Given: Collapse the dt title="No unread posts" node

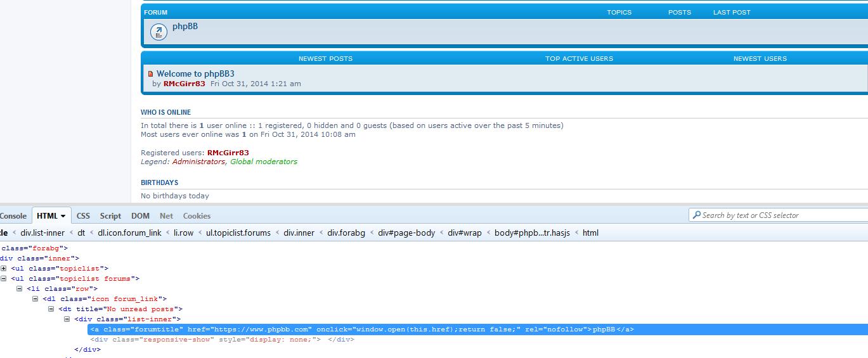Looking at the screenshot, I should 51,309.
